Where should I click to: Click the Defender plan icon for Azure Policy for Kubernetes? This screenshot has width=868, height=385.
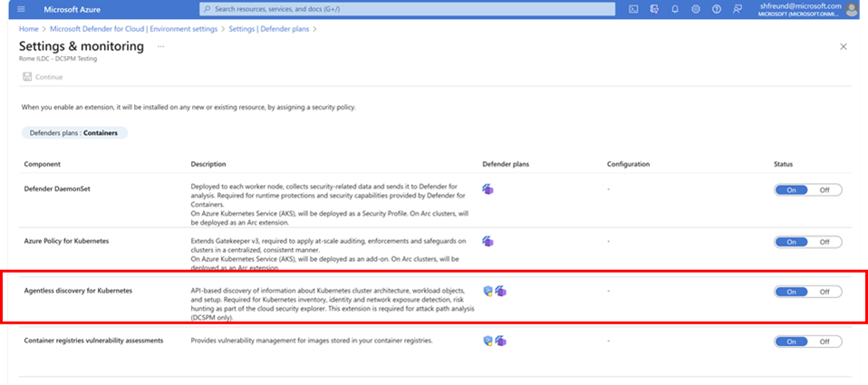point(487,241)
